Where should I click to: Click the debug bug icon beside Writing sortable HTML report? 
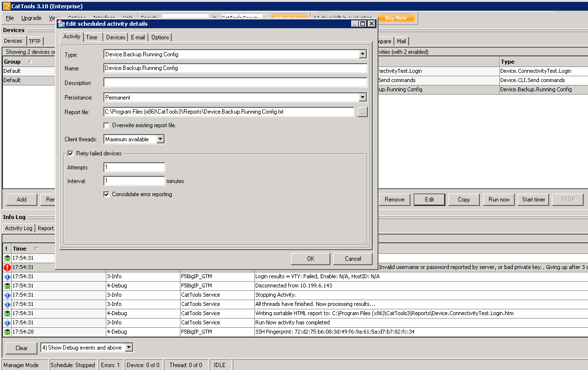(7, 313)
